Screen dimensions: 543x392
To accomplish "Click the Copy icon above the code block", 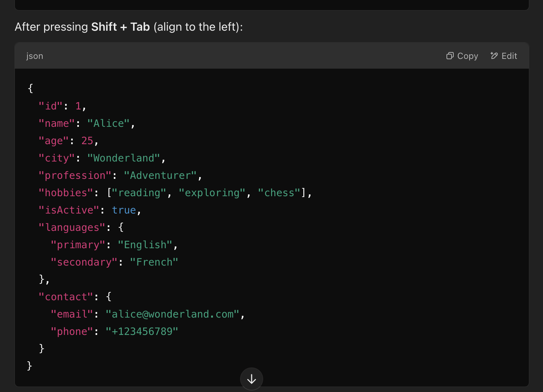I will [450, 56].
